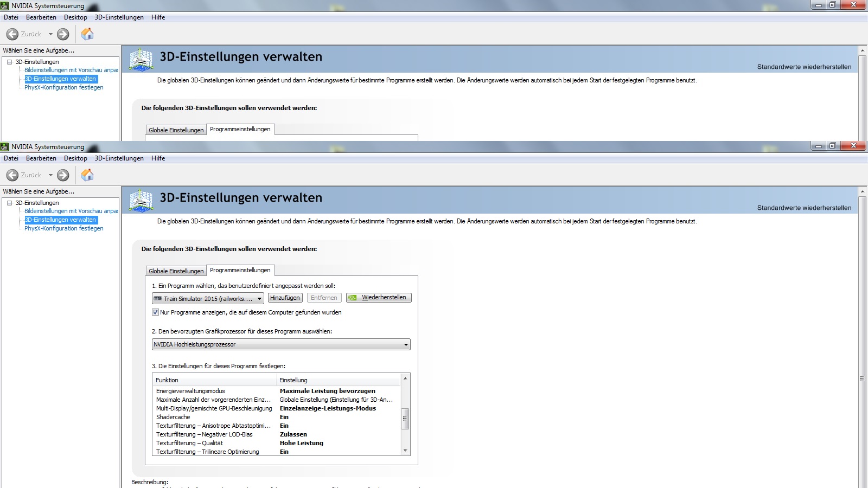
Task: Select 'Texturfilterung – Anisotrope Abtastoptimi…' row
Action: pyautogui.click(x=277, y=426)
